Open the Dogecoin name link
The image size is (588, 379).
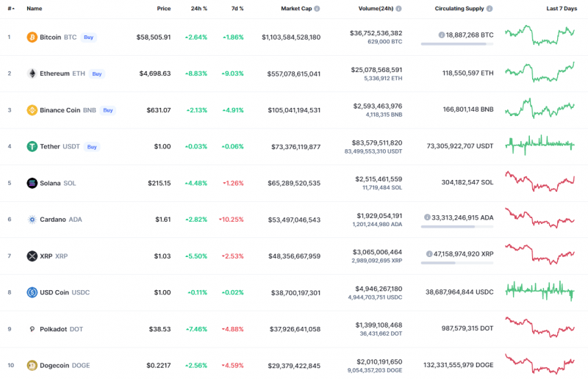(54, 366)
